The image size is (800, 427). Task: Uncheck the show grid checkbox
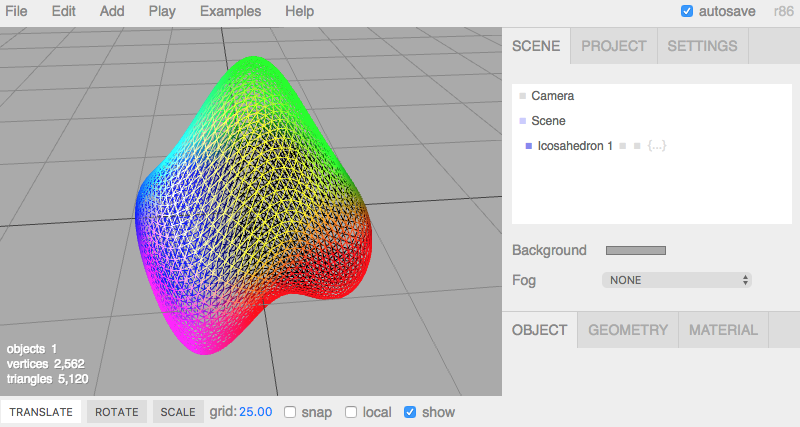tap(410, 412)
